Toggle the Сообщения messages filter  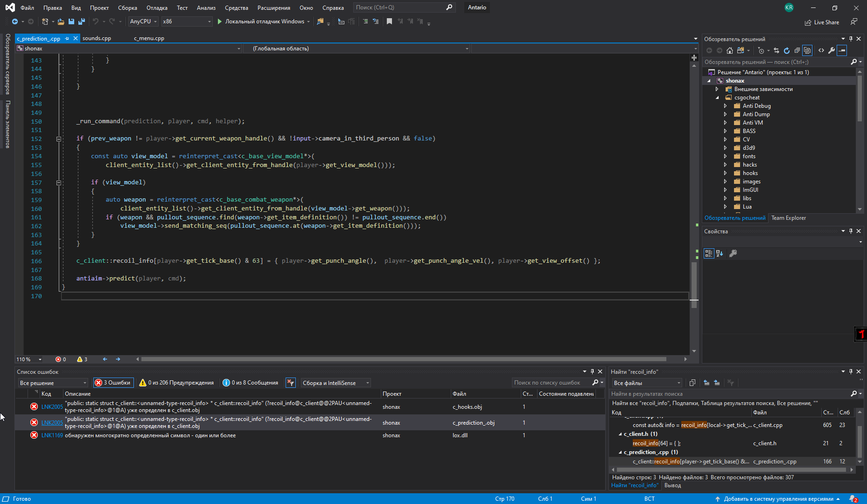tap(251, 383)
